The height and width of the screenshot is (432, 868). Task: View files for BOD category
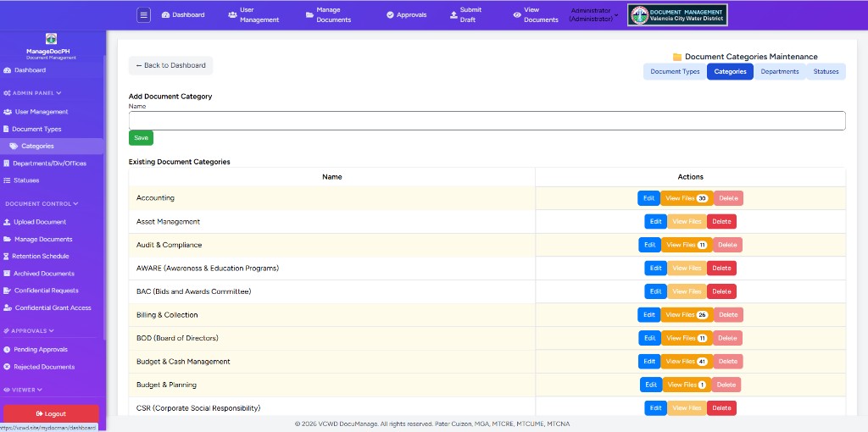point(687,338)
